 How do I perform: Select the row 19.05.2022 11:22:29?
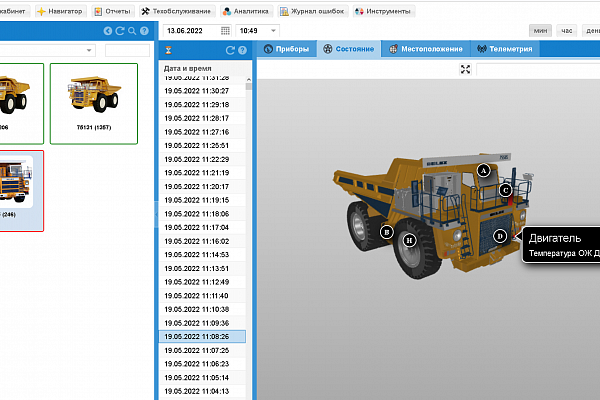[202, 159]
